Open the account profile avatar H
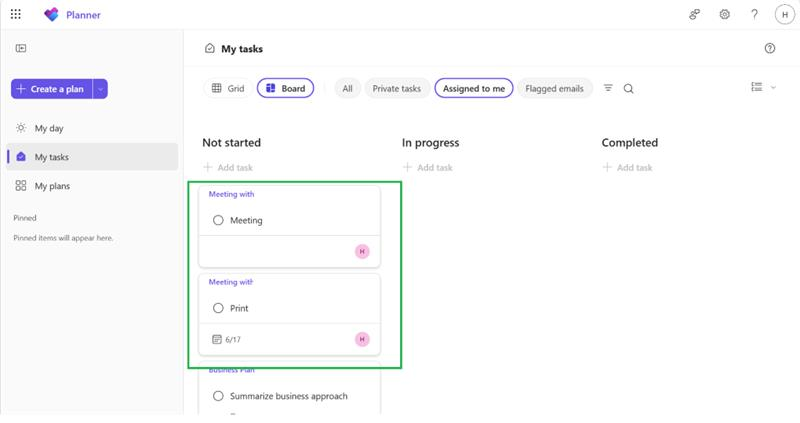 coord(785,15)
